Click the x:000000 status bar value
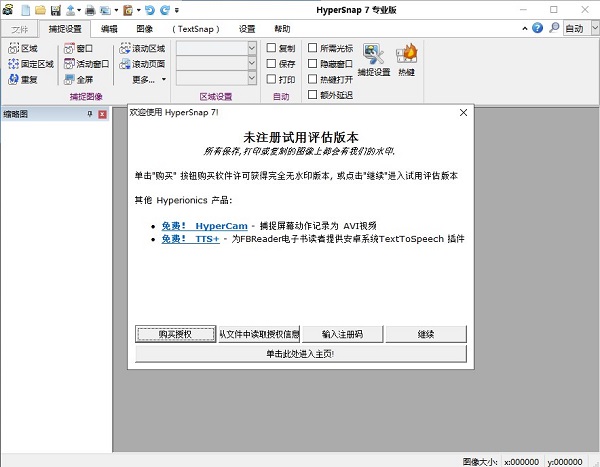Screen dimensions: 600x467 tap(522, 462)
